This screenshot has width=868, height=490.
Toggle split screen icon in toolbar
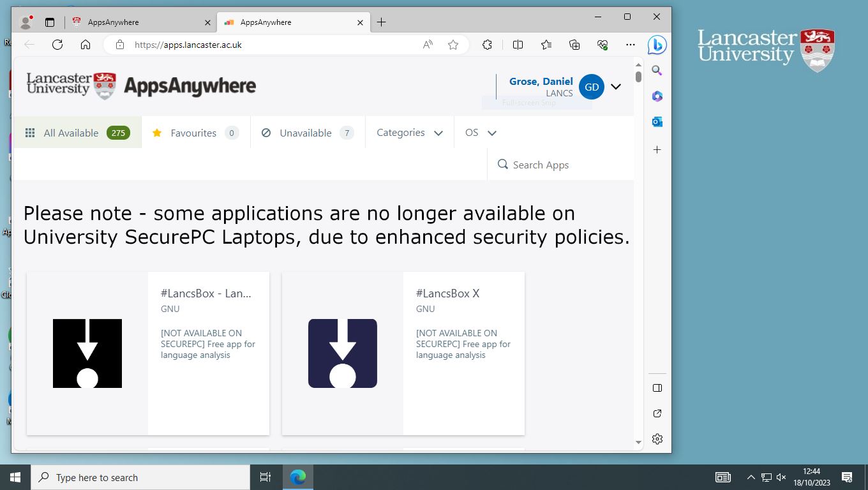pyautogui.click(x=518, y=45)
